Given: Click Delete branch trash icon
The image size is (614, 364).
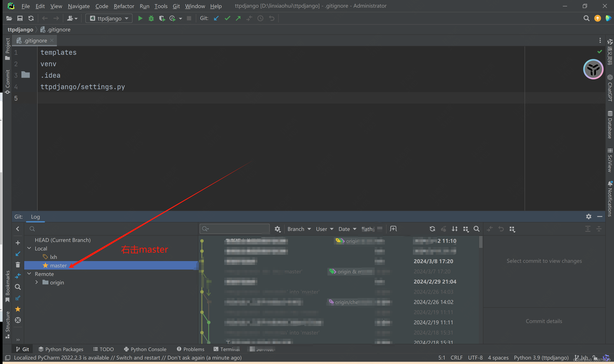Looking at the screenshot, I should pyautogui.click(x=18, y=265).
